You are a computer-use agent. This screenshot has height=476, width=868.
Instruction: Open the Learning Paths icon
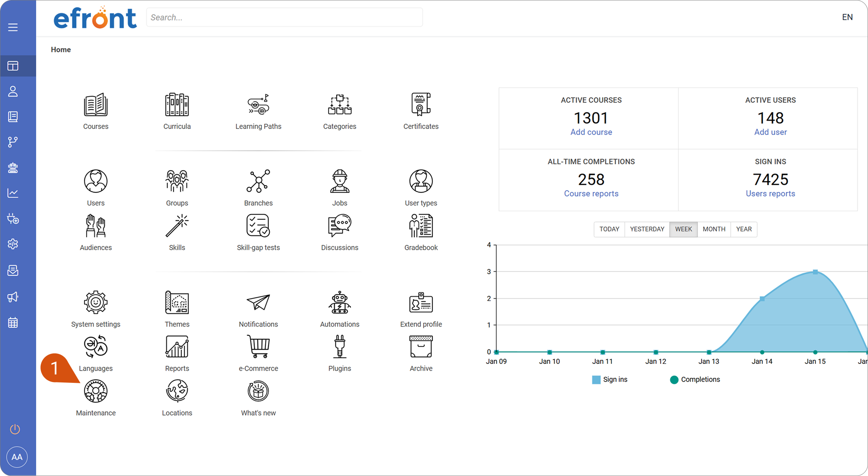tap(258, 104)
